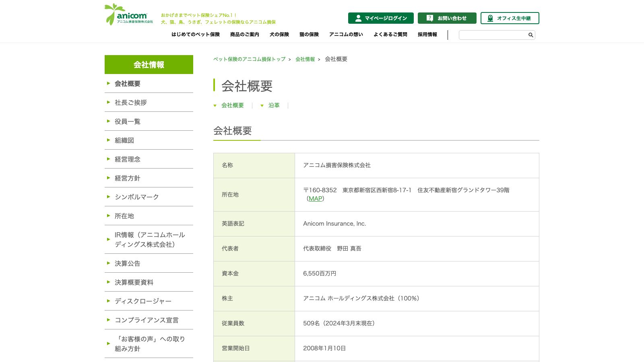This screenshot has height=362, width=644.
Task: Open シンボルマーク in sidebar
Action: [x=149, y=197]
